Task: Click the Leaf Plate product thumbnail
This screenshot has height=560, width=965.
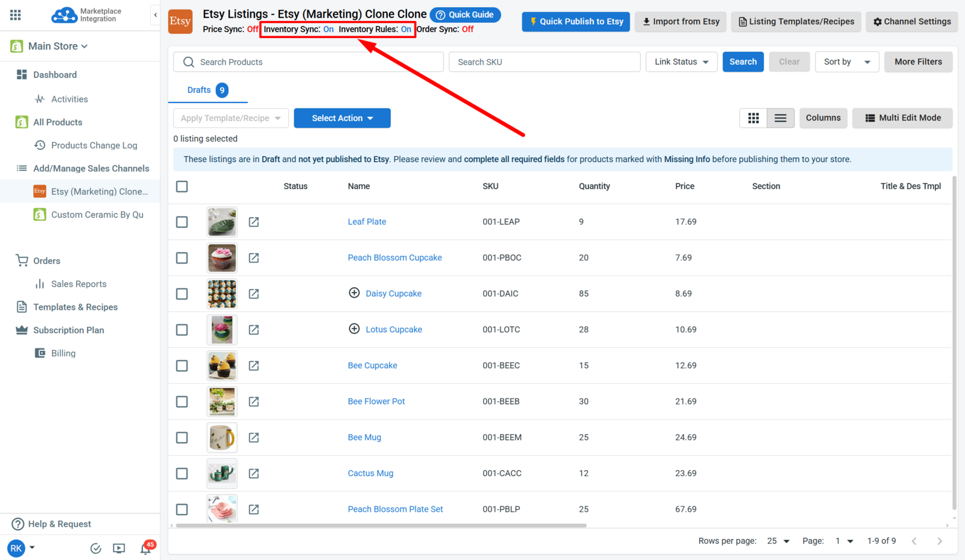Action: 222,222
